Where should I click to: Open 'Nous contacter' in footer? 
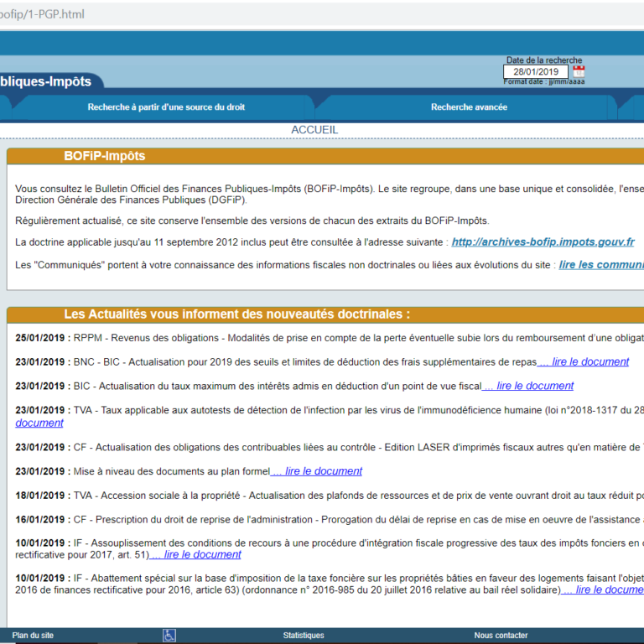[501, 636]
